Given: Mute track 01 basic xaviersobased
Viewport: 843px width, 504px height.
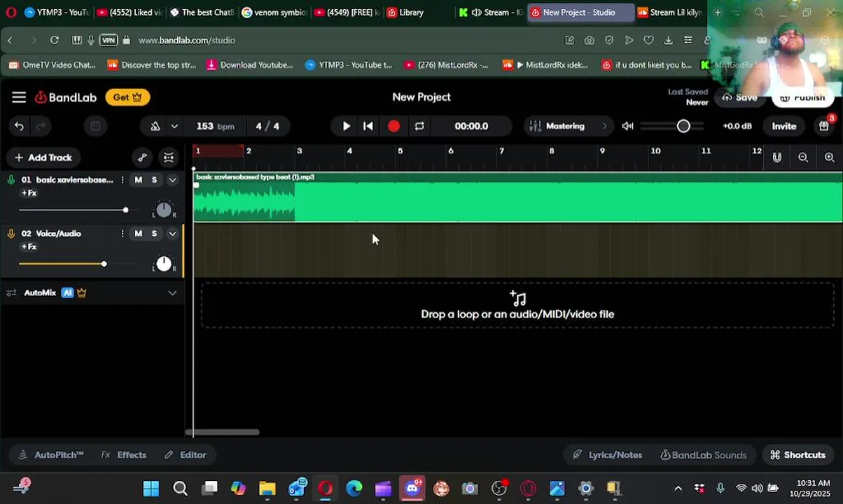Looking at the screenshot, I should pos(138,180).
